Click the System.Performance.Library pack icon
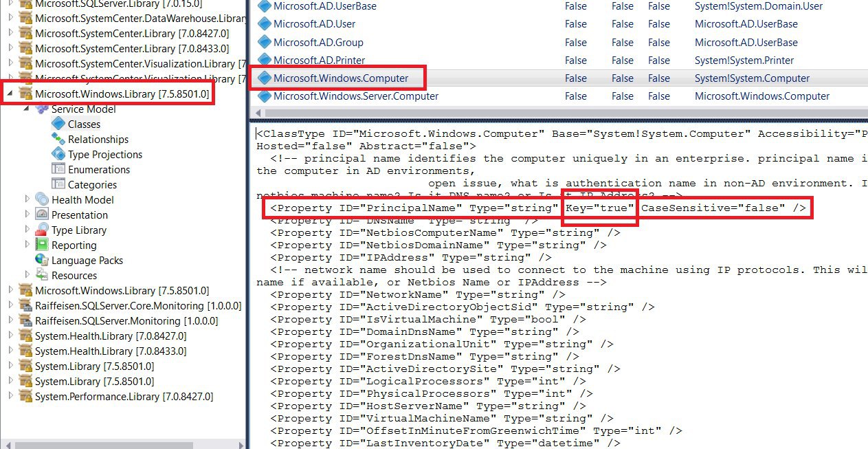Screen dimensions: 868x449 pos(25,396)
